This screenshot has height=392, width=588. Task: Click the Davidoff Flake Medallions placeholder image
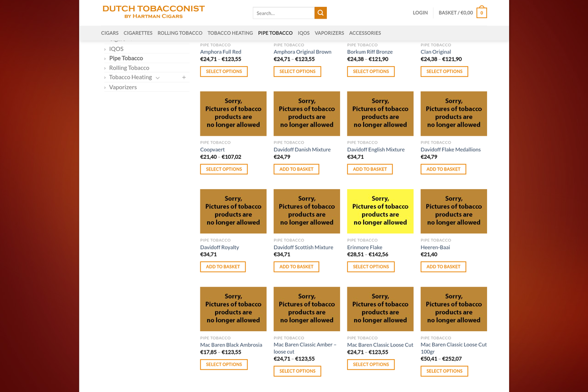pyautogui.click(x=454, y=114)
